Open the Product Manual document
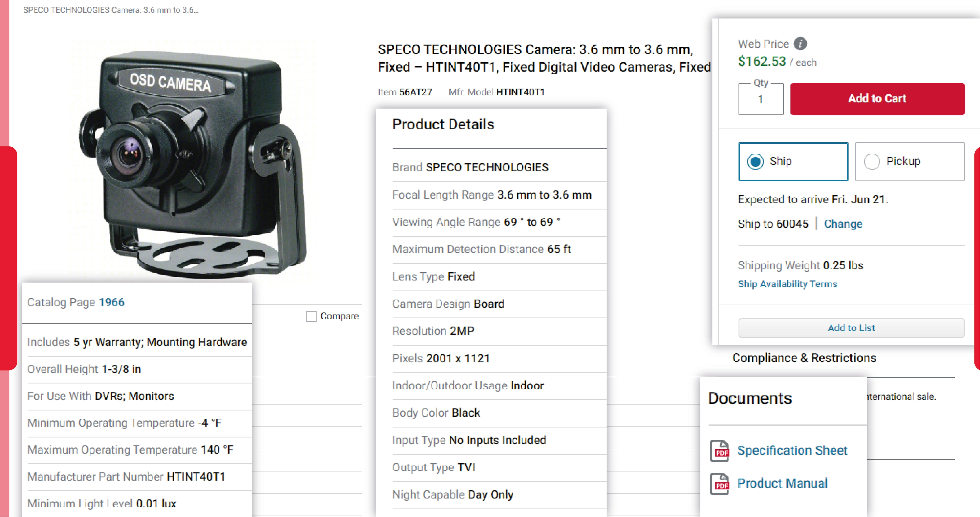The image size is (980, 517). [x=782, y=484]
